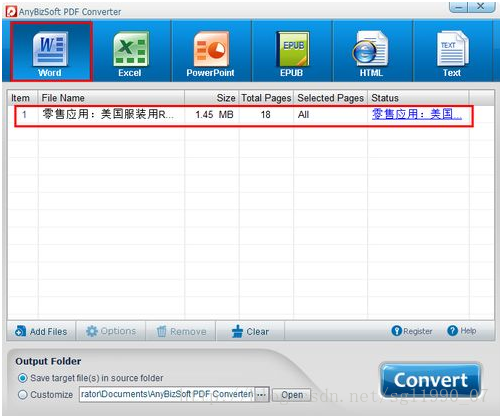Click the Item column header
The width and height of the screenshot is (500, 416).
click(23, 98)
